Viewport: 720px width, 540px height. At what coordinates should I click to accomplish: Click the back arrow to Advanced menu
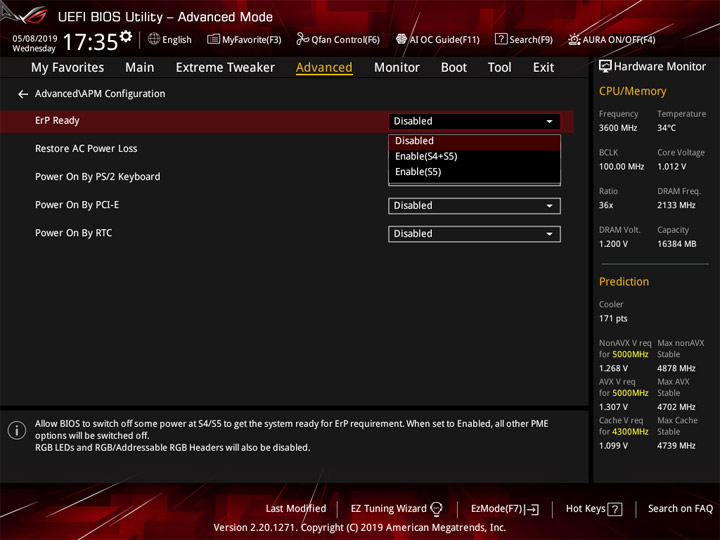(x=23, y=94)
